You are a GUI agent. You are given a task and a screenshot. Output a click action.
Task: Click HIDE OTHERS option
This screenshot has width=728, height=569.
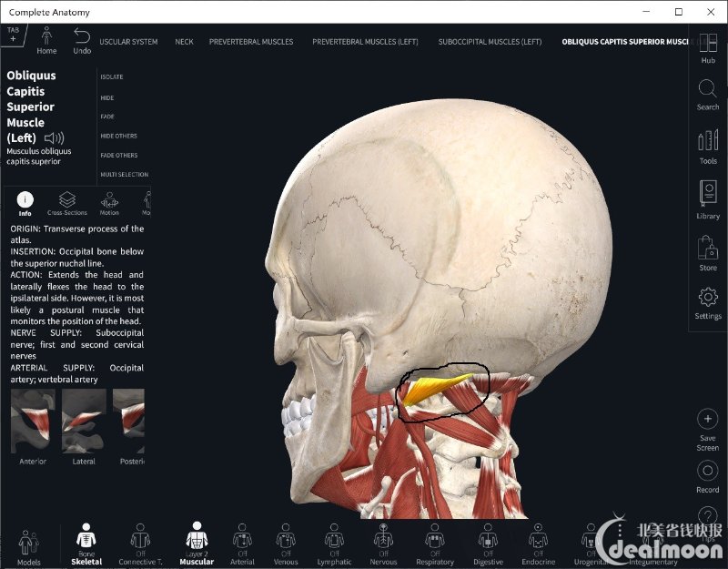119,136
